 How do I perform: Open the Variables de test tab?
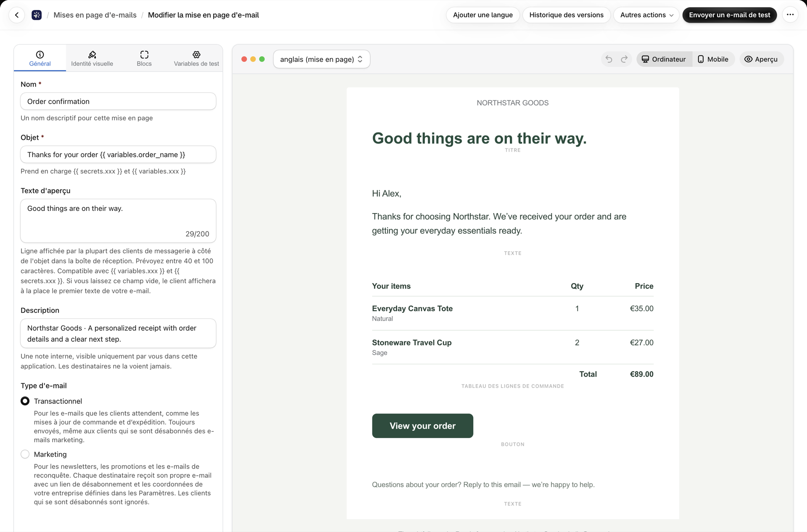point(196,58)
